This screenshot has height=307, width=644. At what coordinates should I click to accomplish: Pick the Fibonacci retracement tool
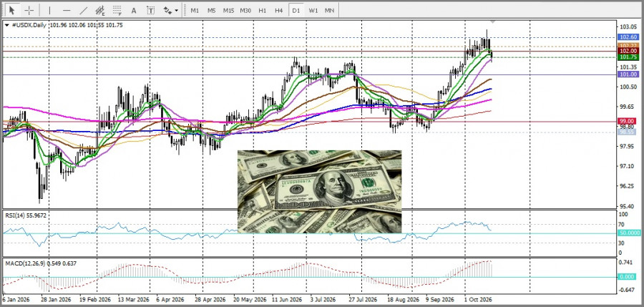tap(117, 10)
